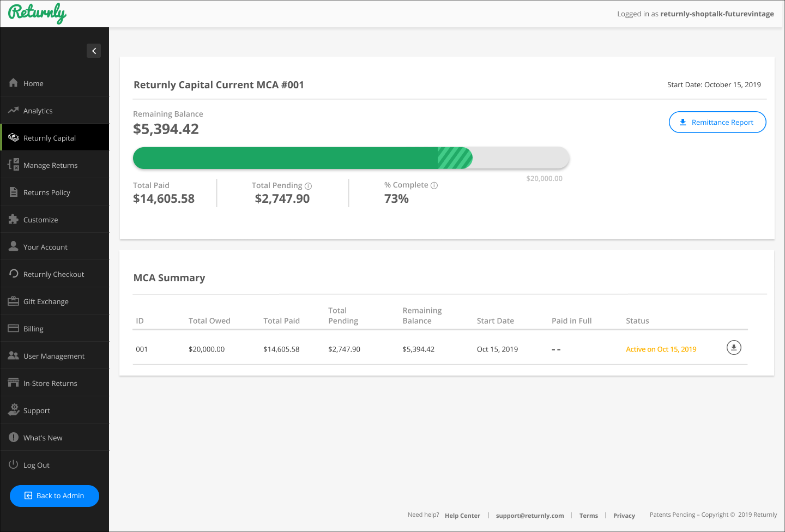Click the Support headset icon
Image resolution: width=785 pixels, height=532 pixels.
point(14,410)
